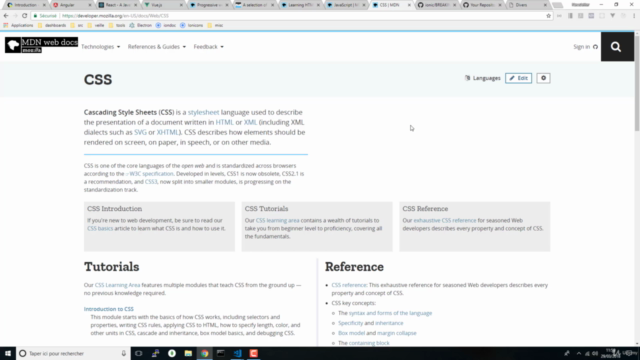
Task: Open the Ionicons bookmark
Action: (191, 25)
